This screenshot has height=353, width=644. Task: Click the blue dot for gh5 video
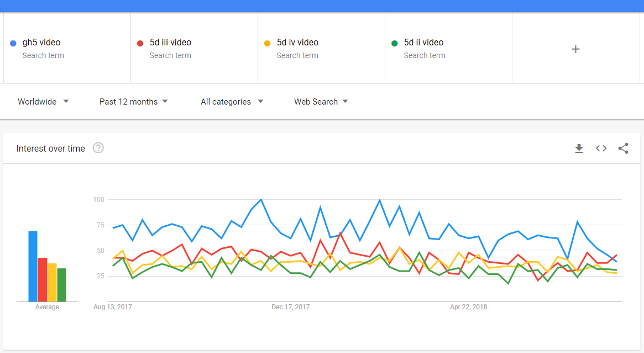[x=13, y=43]
